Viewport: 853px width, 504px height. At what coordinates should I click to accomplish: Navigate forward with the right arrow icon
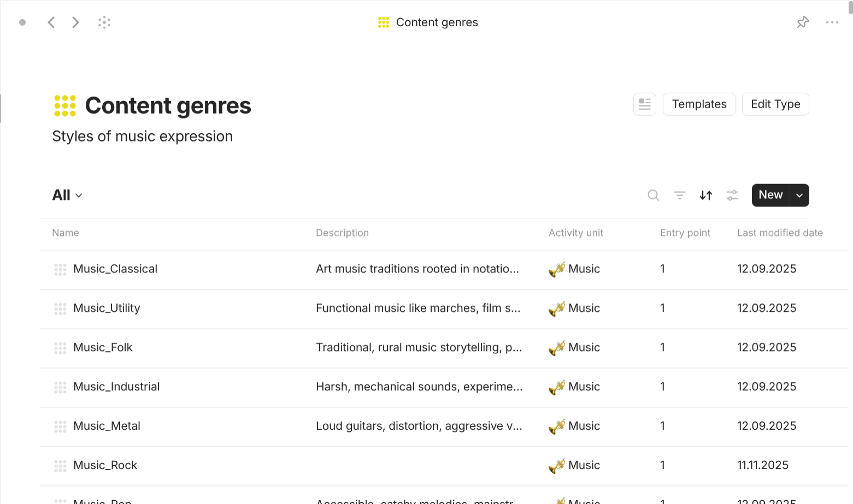75,22
